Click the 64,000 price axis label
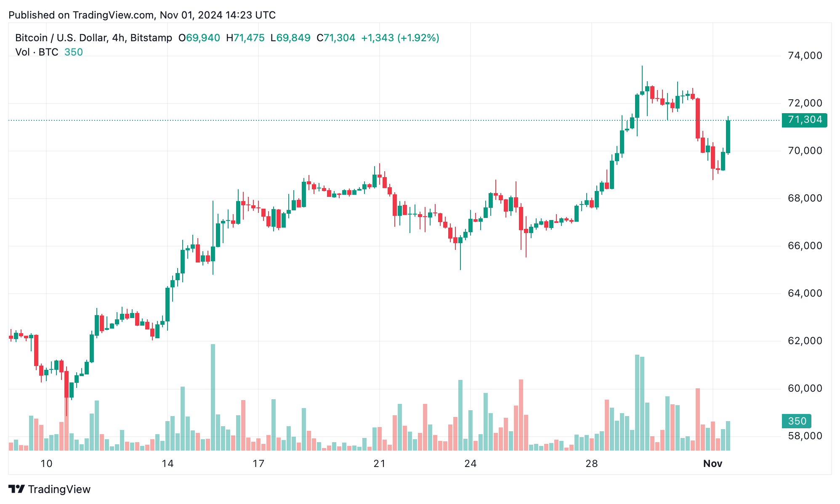This screenshot has width=840, height=504. click(x=805, y=293)
